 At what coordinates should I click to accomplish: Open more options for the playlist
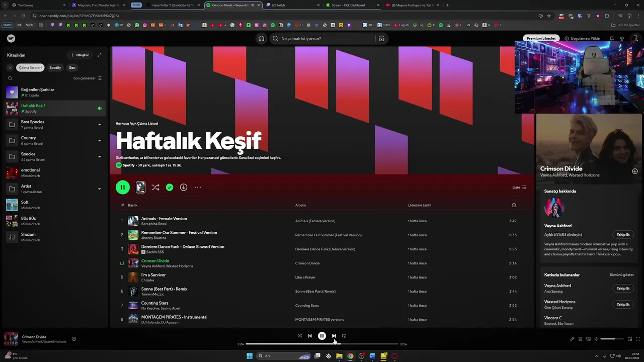198,188
